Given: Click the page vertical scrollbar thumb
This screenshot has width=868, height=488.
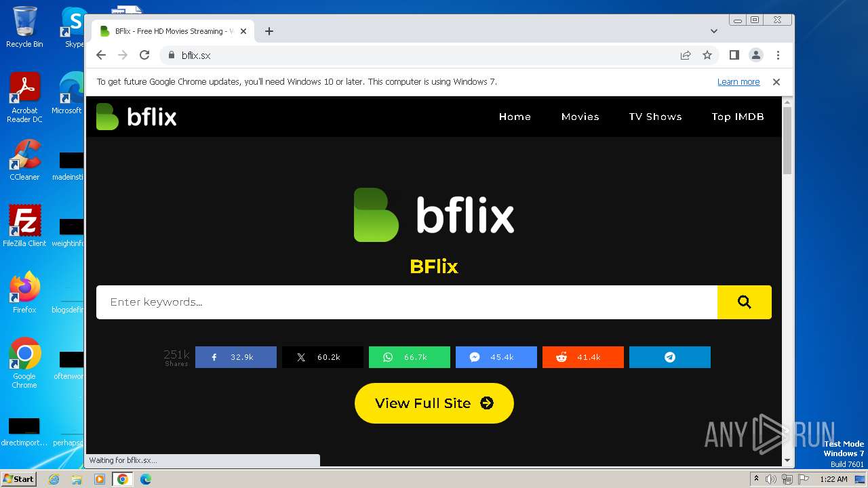Looking at the screenshot, I should tap(787, 141).
